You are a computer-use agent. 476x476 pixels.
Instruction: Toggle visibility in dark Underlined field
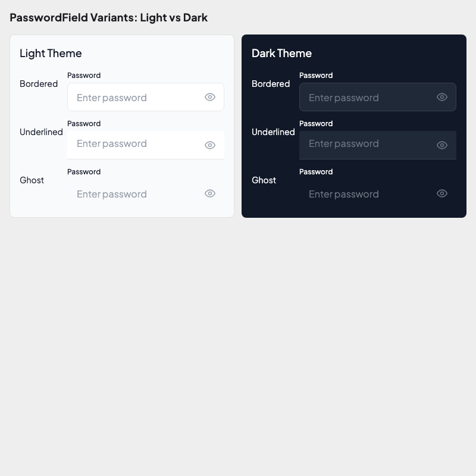pyautogui.click(x=442, y=145)
